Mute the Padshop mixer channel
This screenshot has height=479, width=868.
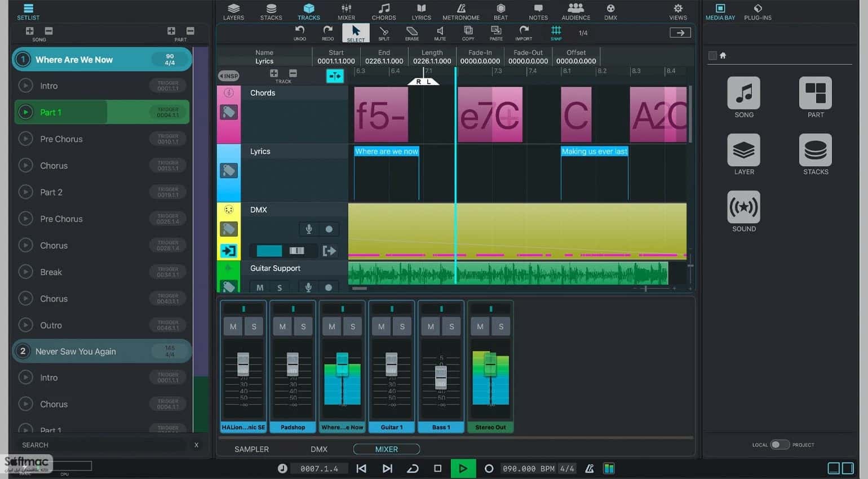pyautogui.click(x=282, y=326)
